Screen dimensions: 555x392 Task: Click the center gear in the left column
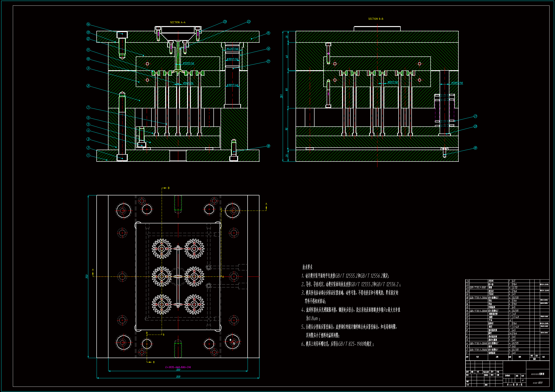coord(161,276)
